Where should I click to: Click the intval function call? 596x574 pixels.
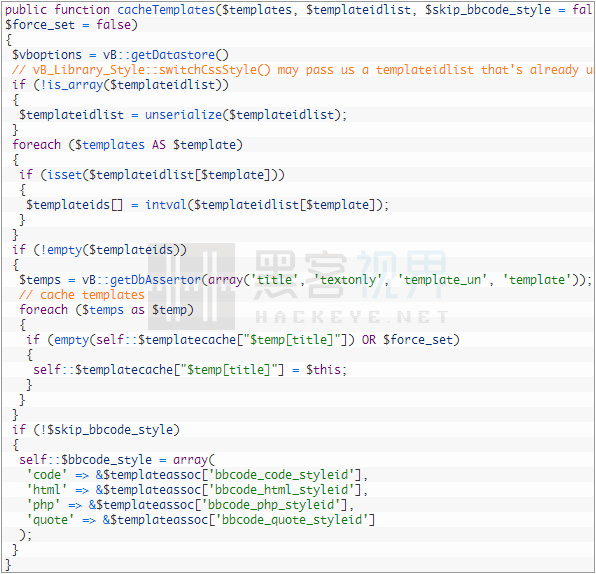coord(166,205)
